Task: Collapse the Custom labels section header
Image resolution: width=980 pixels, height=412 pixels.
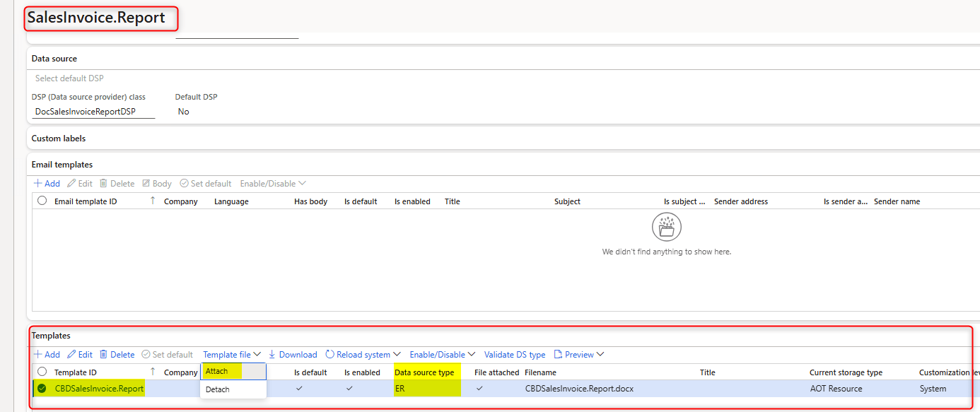Action: pos(59,139)
